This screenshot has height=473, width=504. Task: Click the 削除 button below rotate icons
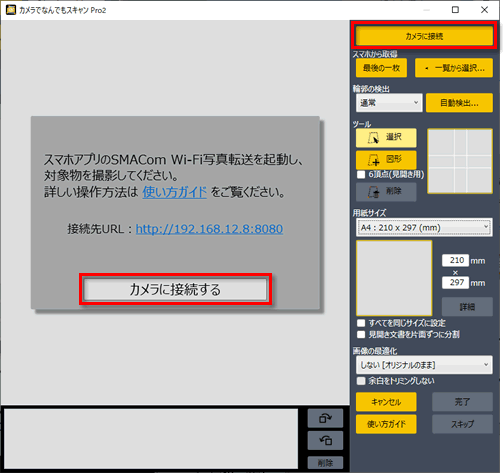click(x=325, y=463)
